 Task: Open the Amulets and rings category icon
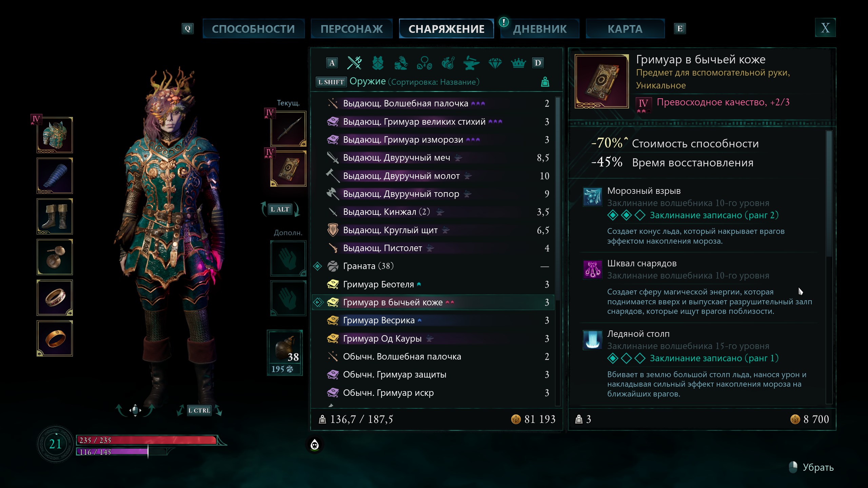tap(425, 63)
